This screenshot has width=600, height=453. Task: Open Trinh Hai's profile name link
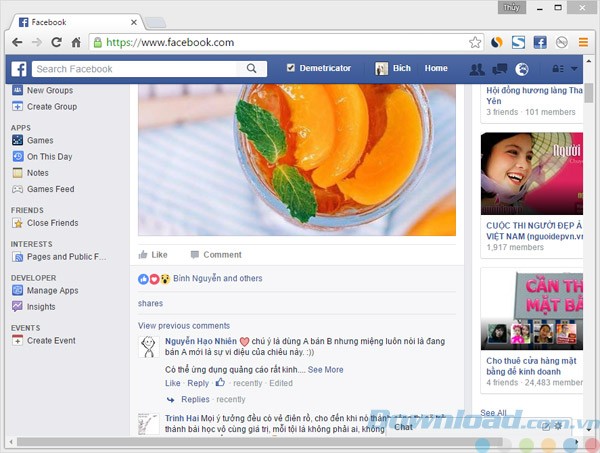[182, 418]
